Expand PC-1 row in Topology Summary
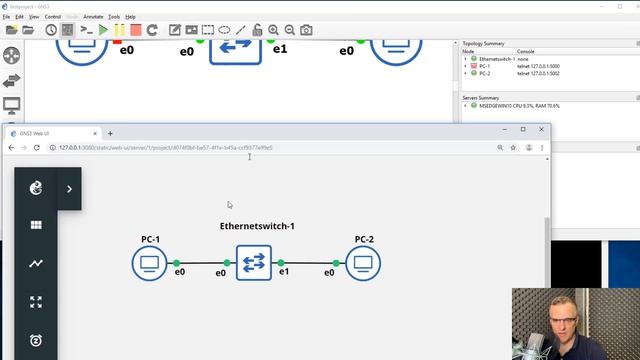The width and height of the screenshot is (640, 360). coord(465,66)
